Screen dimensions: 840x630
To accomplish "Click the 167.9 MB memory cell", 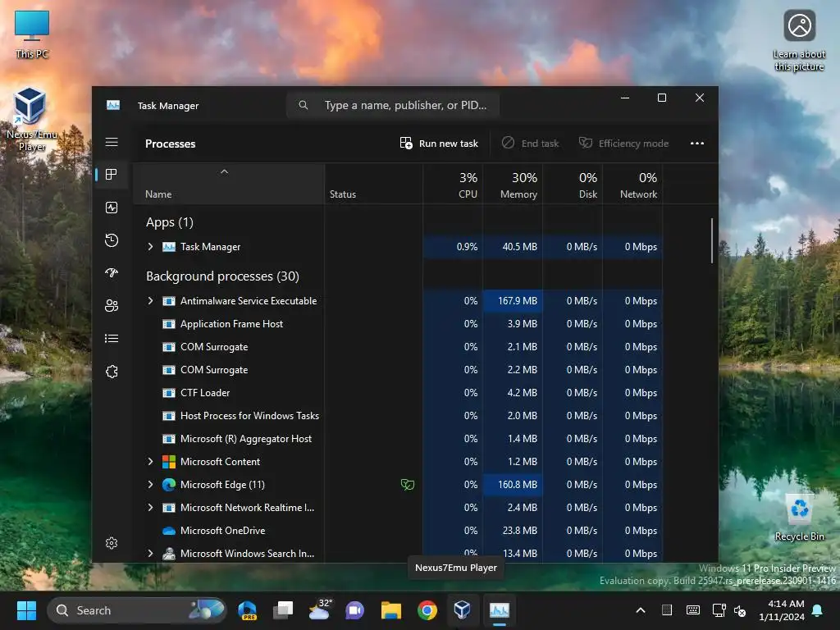I will (513, 300).
